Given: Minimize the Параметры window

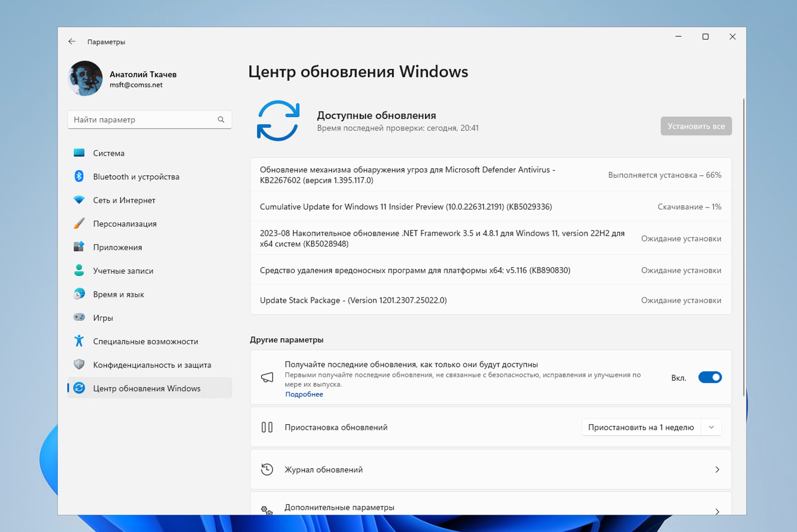Looking at the screenshot, I should (679, 37).
